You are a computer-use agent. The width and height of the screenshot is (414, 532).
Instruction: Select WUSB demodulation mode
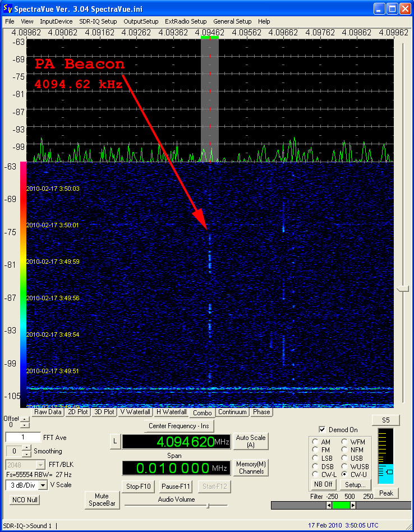coord(344,466)
